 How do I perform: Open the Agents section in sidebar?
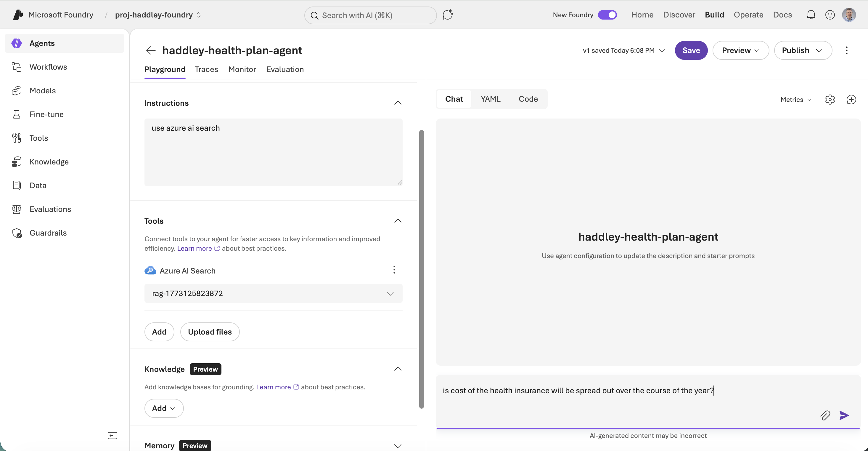[42, 43]
